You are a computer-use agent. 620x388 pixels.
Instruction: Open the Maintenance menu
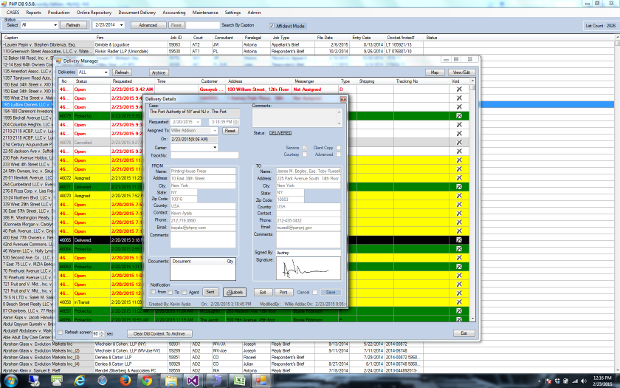(205, 12)
